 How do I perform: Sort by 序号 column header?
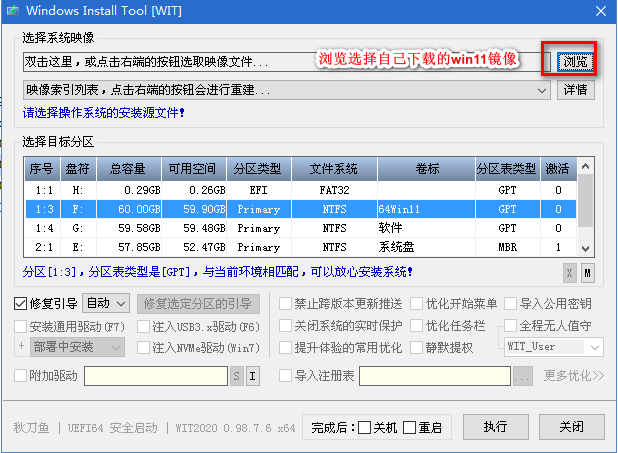(42, 169)
